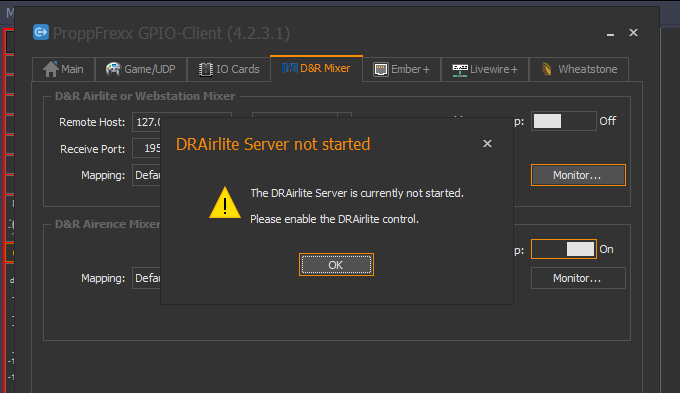Click the On label beside Airence switch
This screenshot has width=680, height=393.
606,249
